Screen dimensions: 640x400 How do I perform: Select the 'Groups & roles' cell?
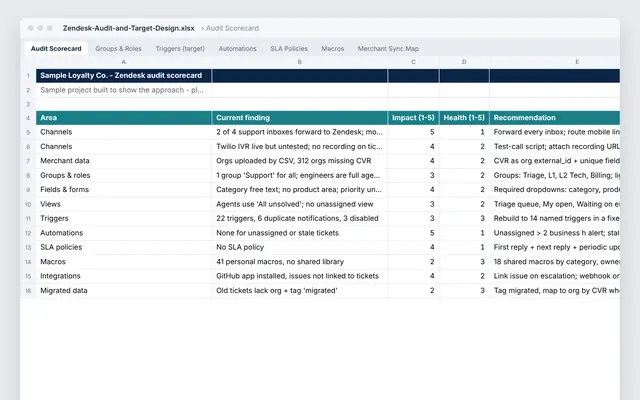[x=124, y=176]
